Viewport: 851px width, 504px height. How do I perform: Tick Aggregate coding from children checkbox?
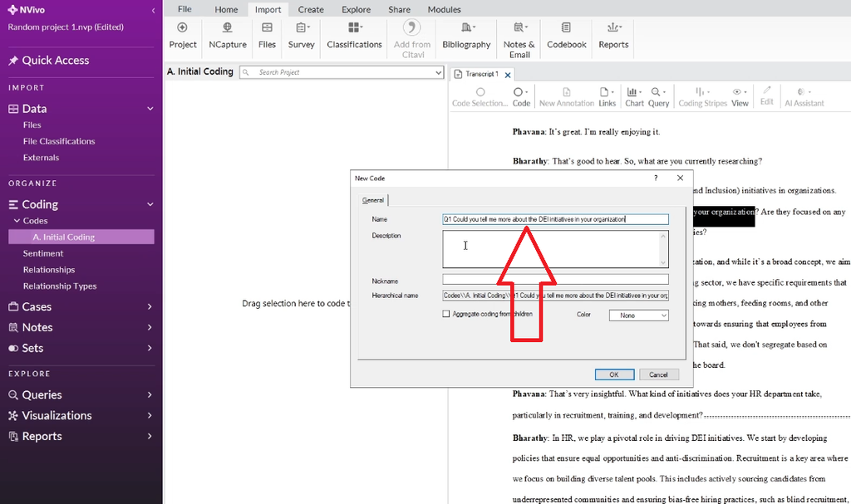[x=446, y=314]
